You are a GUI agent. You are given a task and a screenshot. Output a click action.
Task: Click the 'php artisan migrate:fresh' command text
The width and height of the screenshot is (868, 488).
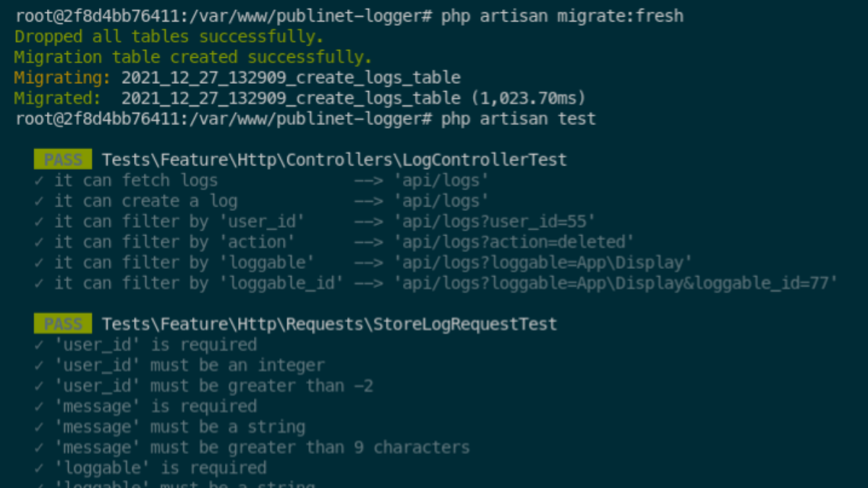click(562, 16)
